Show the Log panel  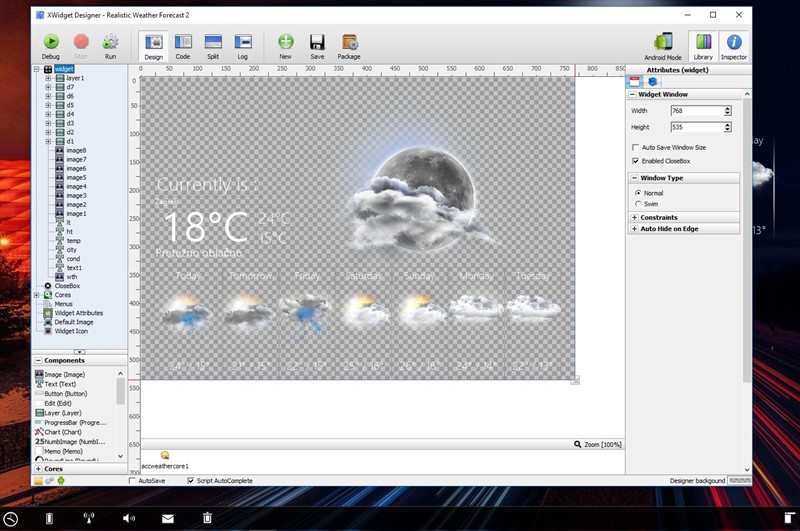[x=242, y=43]
